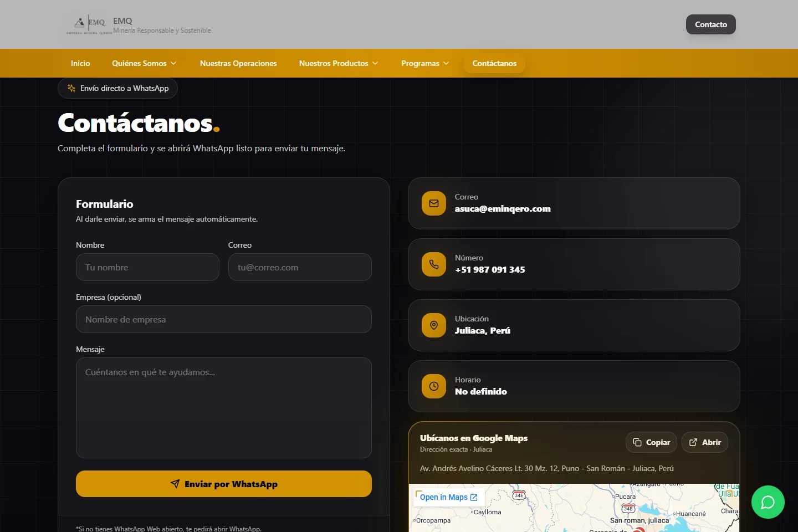Click the embedded Google map preview
Screen dimensions: 798x532
pyautogui.click(x=574, y=508)
